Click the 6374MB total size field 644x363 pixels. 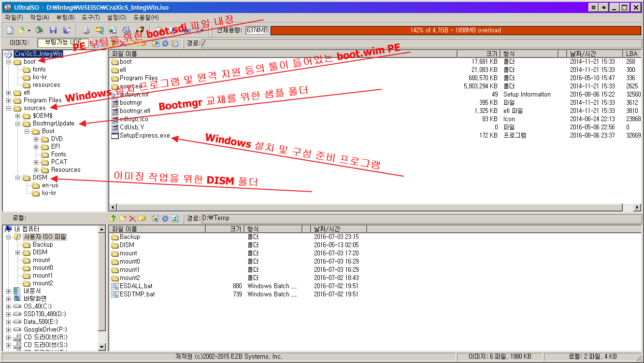tap(257, 30)
